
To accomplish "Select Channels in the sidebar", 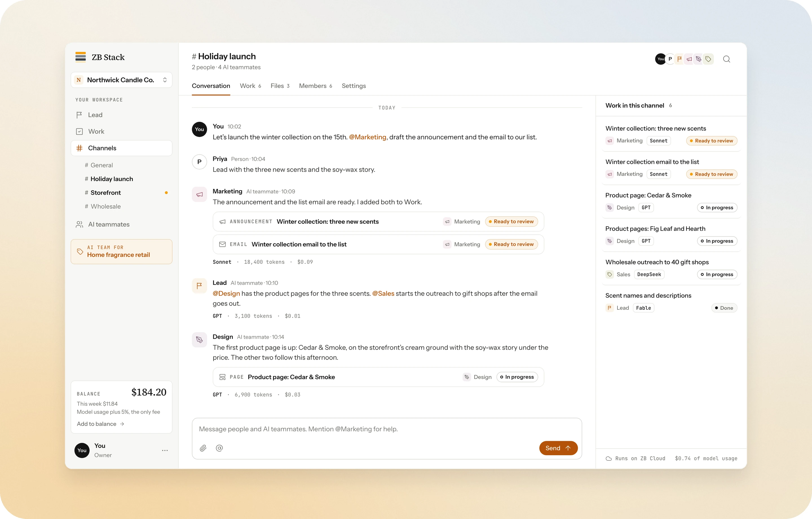I will pos(122,148).
